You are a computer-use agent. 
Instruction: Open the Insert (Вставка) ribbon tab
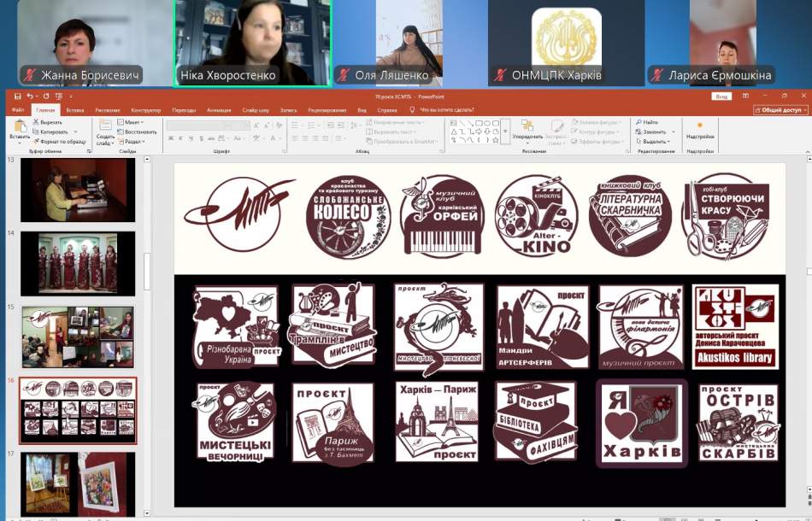[x=74, y=110]
